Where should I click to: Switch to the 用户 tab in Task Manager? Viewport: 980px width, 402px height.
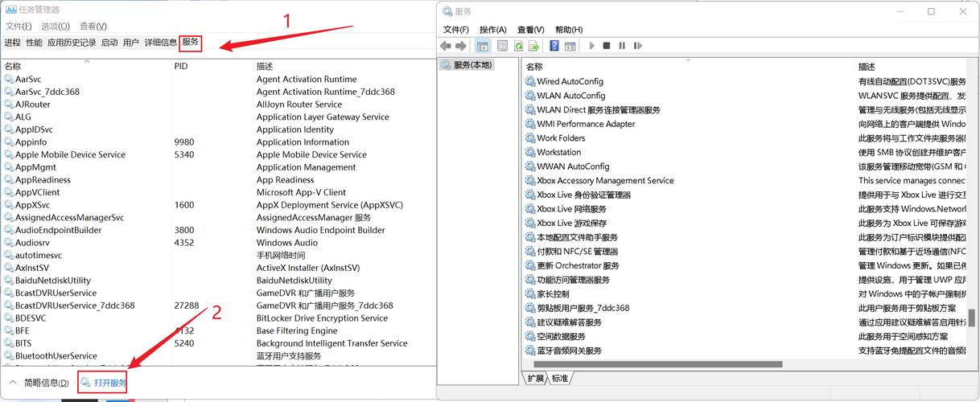(131, 43)
